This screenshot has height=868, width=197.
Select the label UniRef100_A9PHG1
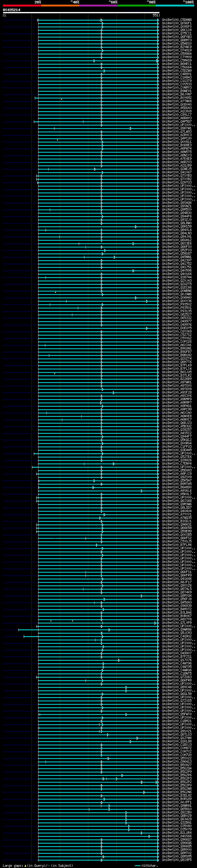coord(176,406)
